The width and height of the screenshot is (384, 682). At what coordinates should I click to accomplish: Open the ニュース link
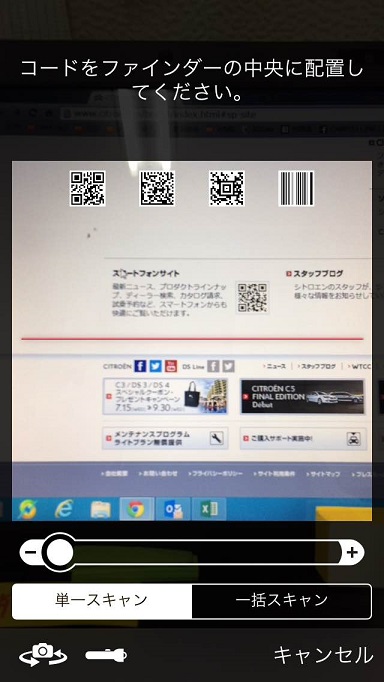click(x=275, y=367)
